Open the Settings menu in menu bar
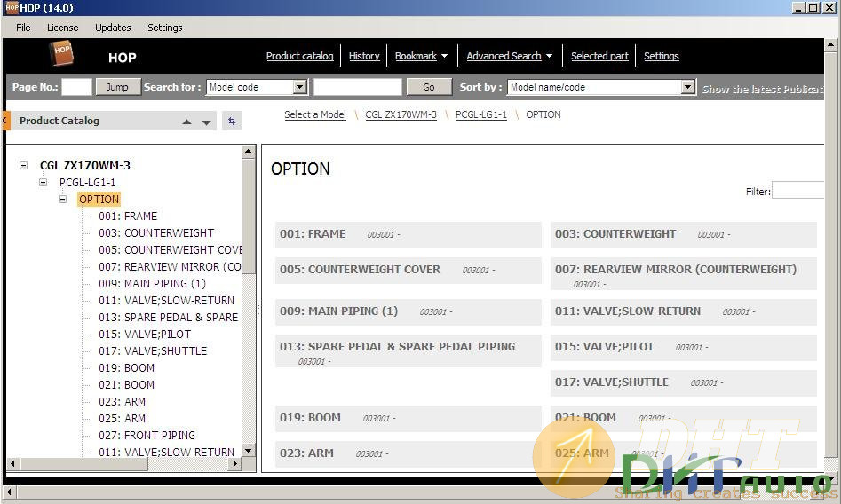Screen dimensions: 841x504 pyautogui.click(x=164, y=28)
